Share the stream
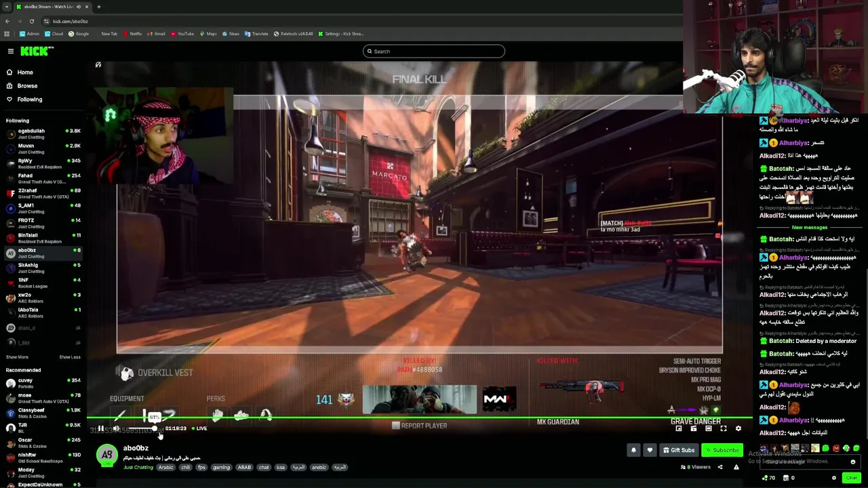 coord(720,467)
